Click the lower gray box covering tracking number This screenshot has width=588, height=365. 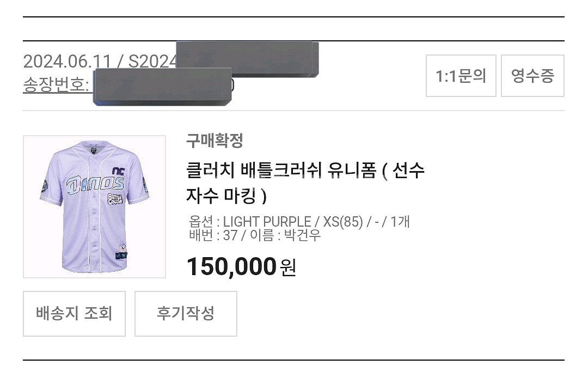(162, 86)
